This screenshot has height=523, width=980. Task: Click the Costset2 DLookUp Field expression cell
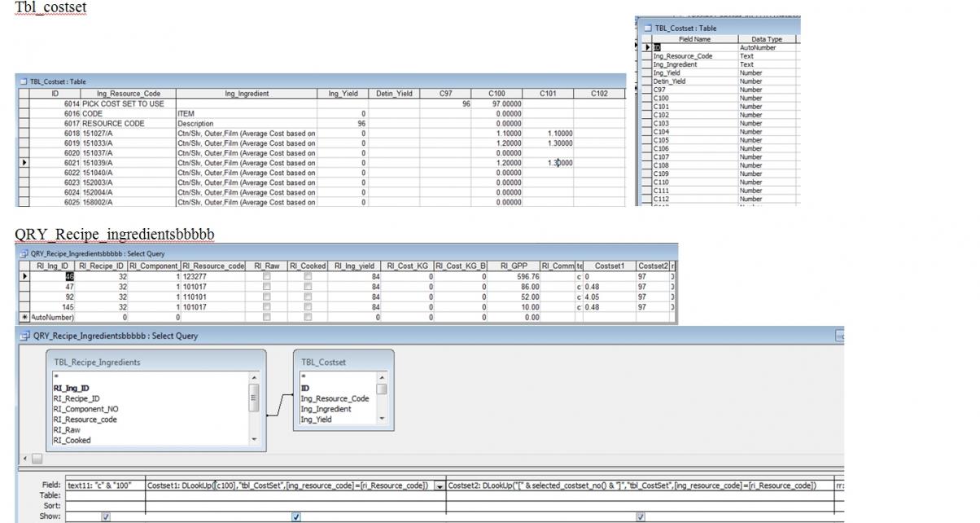pyautogui.click(x=639, y=486)
